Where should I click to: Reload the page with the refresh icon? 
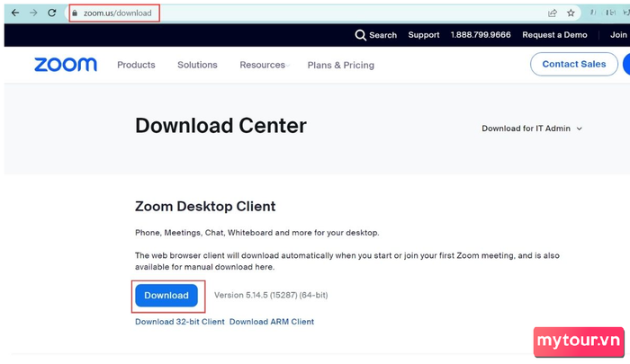pyautogui.click(x=52, y=13)
